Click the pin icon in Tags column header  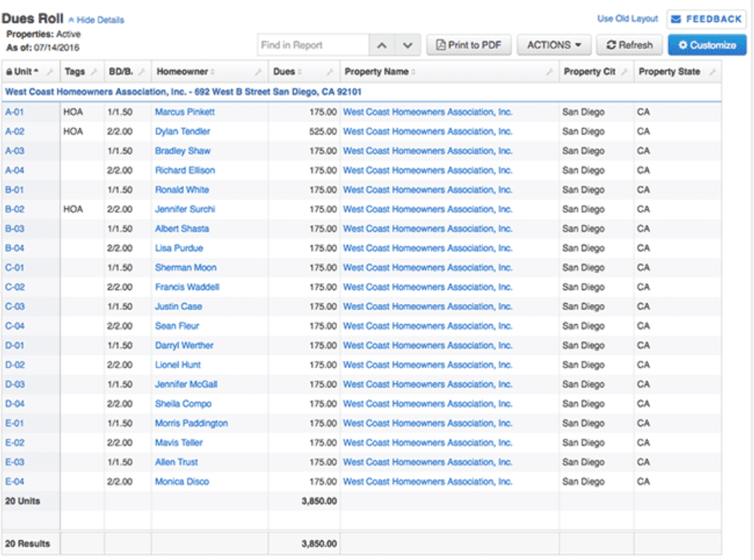(x=94, y=72)
